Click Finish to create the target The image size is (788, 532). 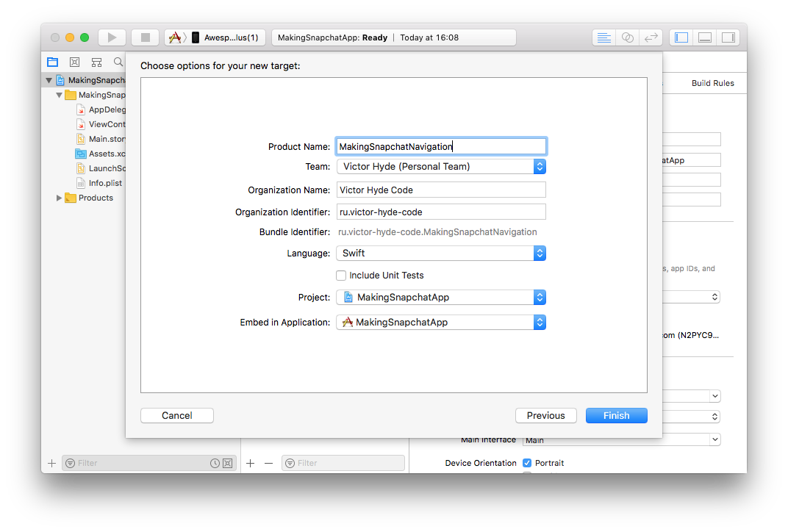616,415
